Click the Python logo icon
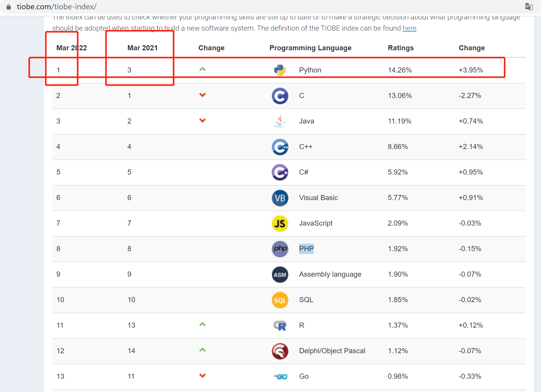This screenshot has height=392, width=541. (280, 70)
